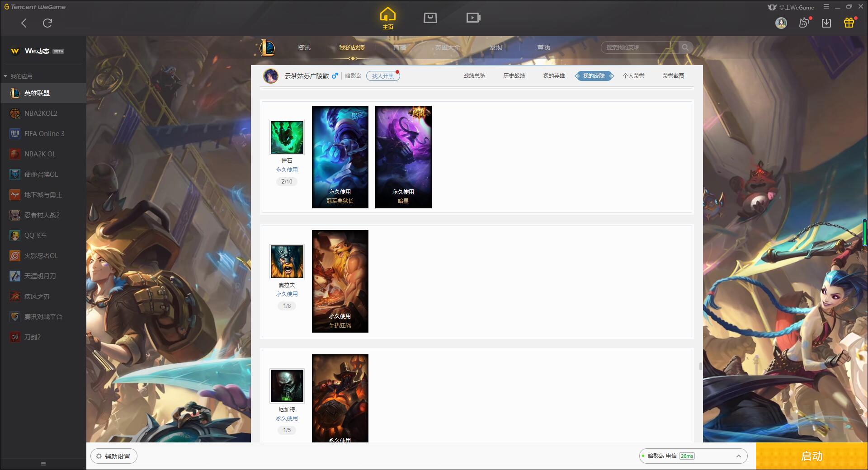Open the notifications icon with red dot
The image size is (868, 470).
(804, 23)
